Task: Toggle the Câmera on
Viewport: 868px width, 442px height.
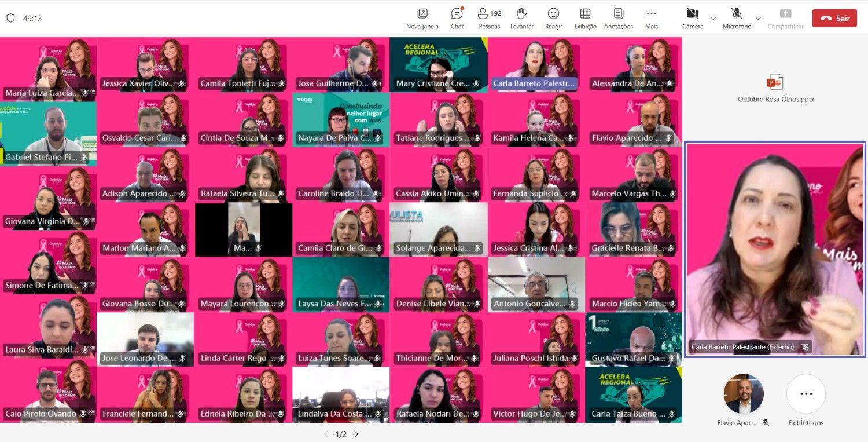Action: pyautogui.click(x=692, y=14)
